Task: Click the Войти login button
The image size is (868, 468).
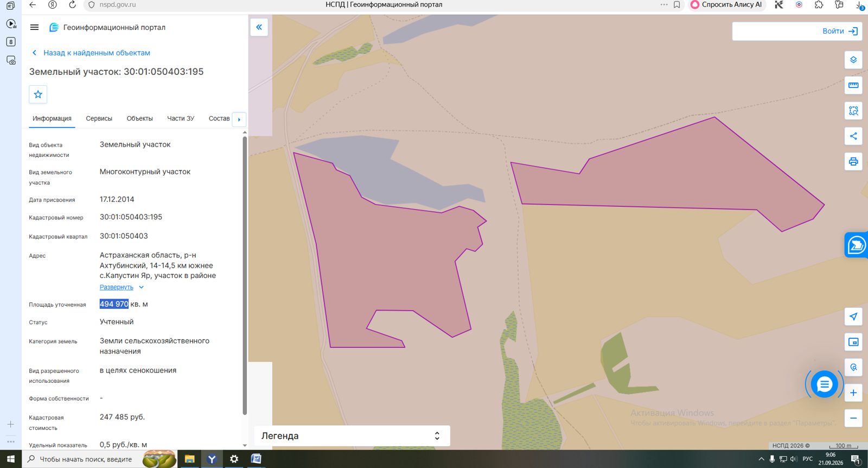Action: click(840, 31)
